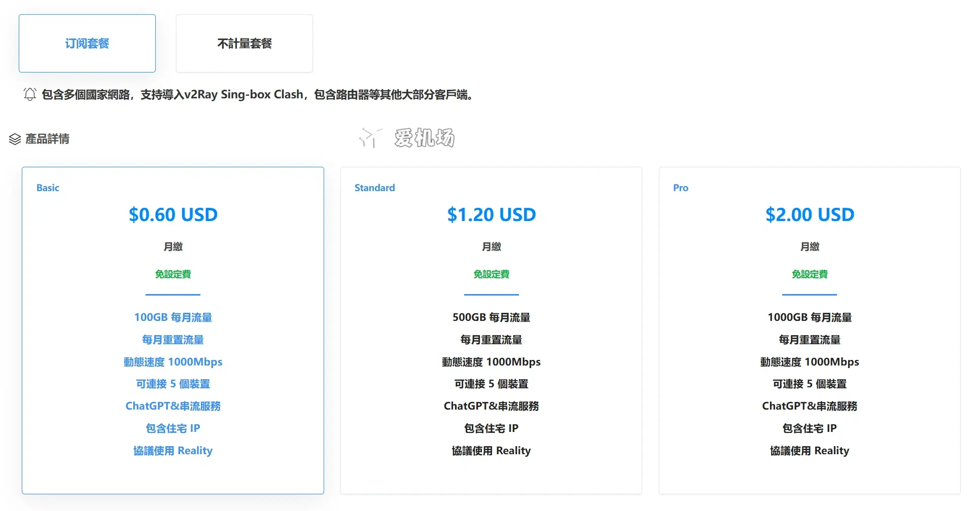Click the layers icon beside 產品詳情
The width and height of the screenshot is (980, 511).
click(x=15, y=139)
